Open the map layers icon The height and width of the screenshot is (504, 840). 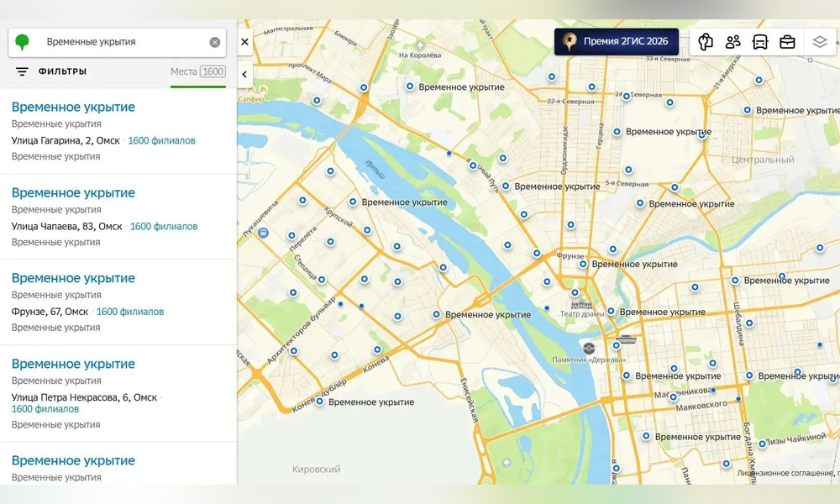(x=820, y=42)
